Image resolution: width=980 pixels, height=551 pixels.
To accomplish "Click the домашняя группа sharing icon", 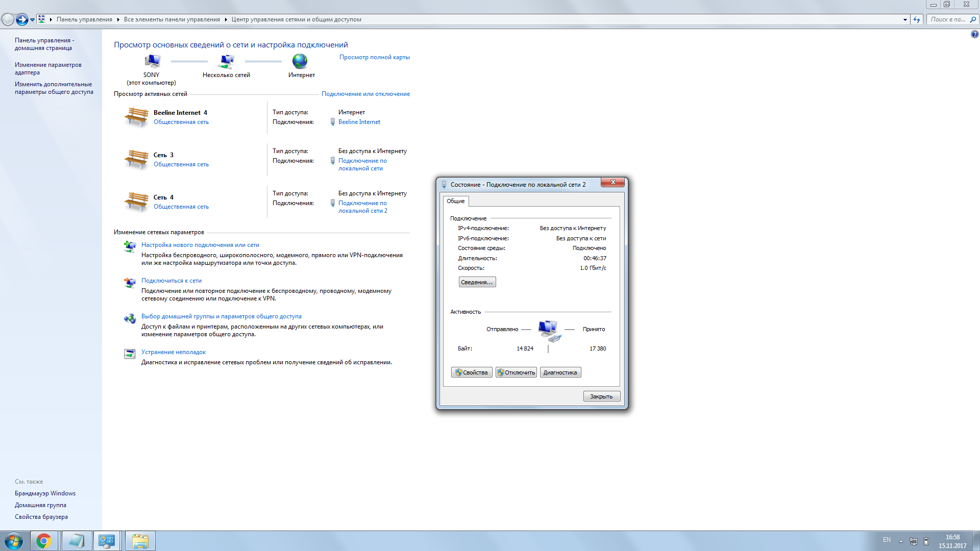I will pyautogui.click(x=129, y=318).
